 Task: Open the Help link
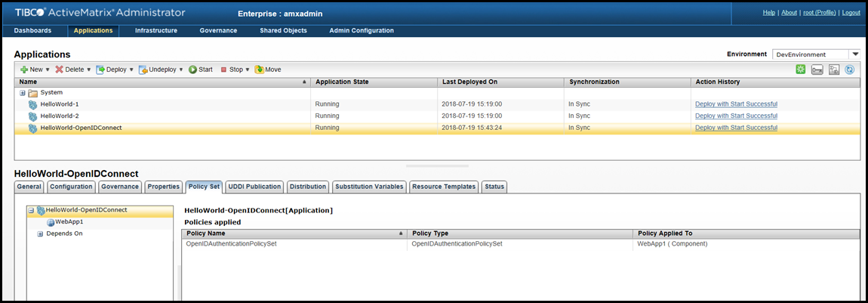tap(769, 12)
